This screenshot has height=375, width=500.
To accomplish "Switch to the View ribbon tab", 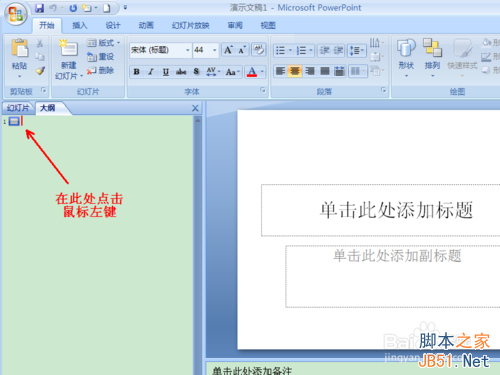I will [x=268, y=25].
